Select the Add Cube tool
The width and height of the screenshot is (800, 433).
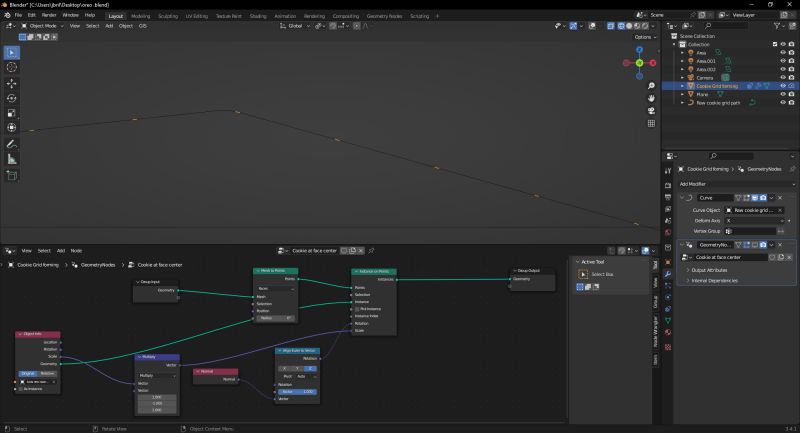pos(11,176)
